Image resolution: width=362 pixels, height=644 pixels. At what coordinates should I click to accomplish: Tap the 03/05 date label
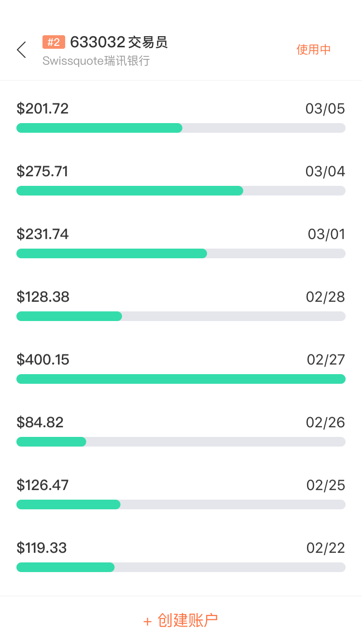325,109
